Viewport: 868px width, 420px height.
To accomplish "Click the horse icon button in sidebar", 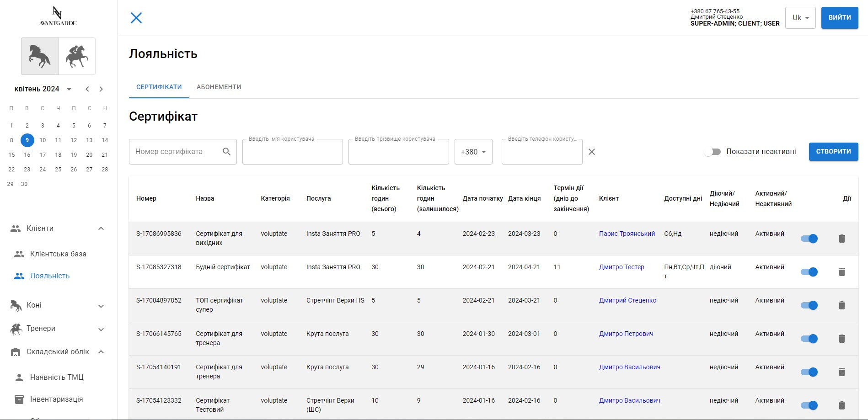I will point(40,56).
